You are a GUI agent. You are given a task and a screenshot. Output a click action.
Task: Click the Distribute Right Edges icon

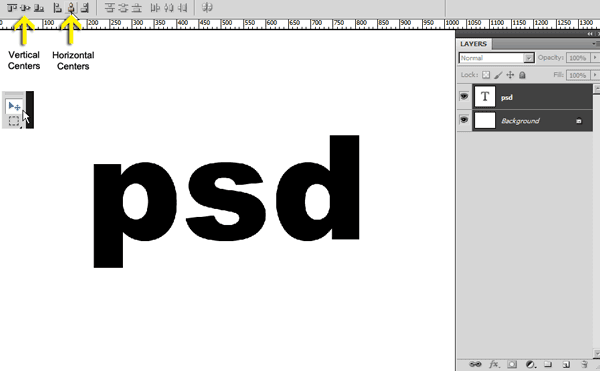click(x=183, y=8)
